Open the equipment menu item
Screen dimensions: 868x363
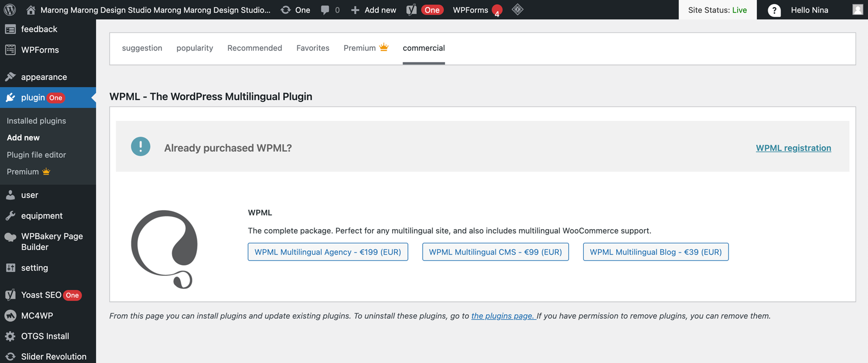42,216
